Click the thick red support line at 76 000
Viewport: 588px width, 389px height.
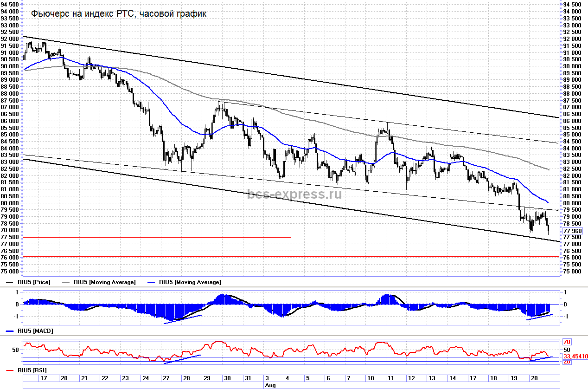[278, 256]
